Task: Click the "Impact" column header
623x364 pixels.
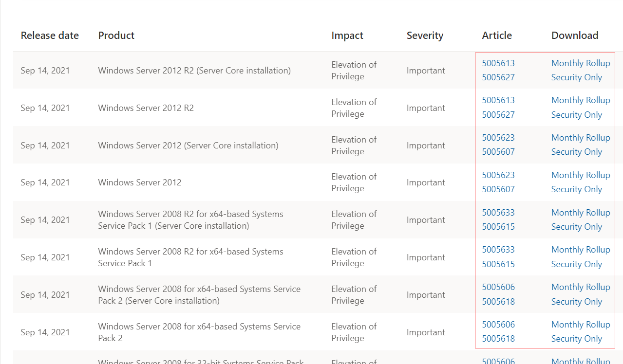Action: (x=347, y=36)
